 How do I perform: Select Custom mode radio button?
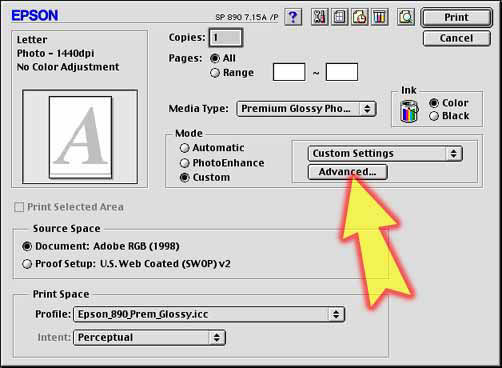[184, 178]
